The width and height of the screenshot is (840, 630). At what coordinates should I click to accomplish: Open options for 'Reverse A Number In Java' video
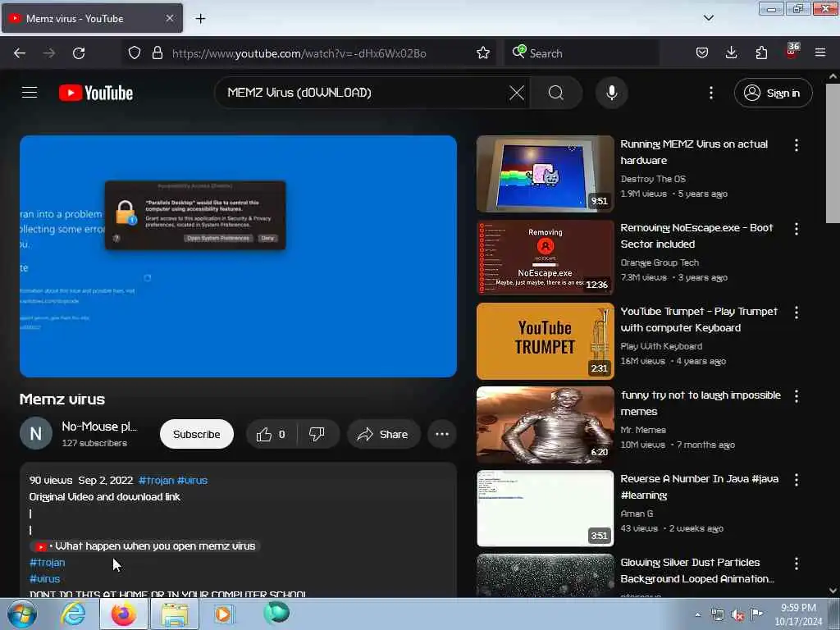coord(796,479)
